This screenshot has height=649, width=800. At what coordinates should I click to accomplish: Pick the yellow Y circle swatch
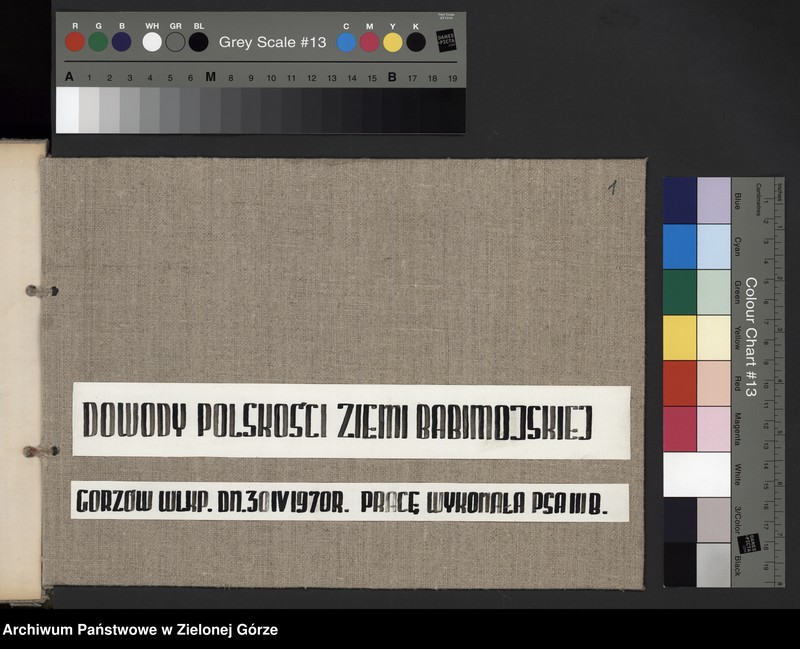pos(393,42)
